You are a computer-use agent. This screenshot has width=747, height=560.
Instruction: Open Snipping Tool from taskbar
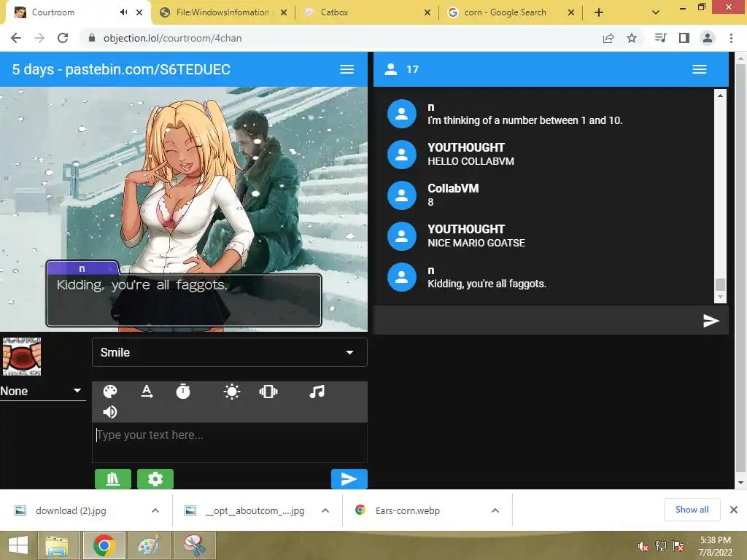[194, 545]
